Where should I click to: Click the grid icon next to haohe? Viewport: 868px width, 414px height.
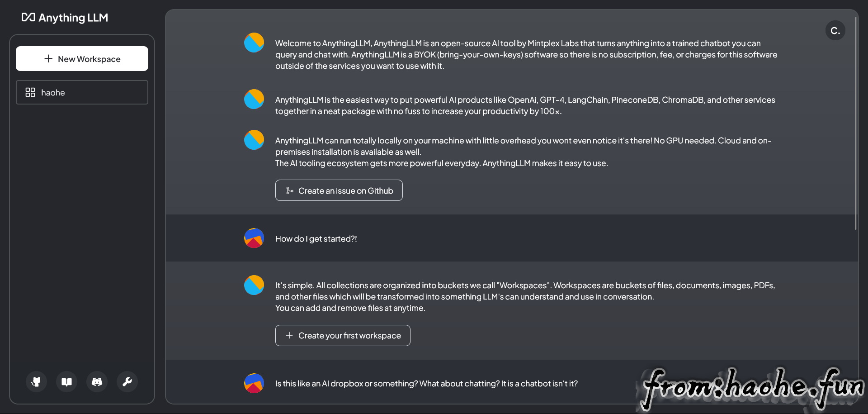30,92
